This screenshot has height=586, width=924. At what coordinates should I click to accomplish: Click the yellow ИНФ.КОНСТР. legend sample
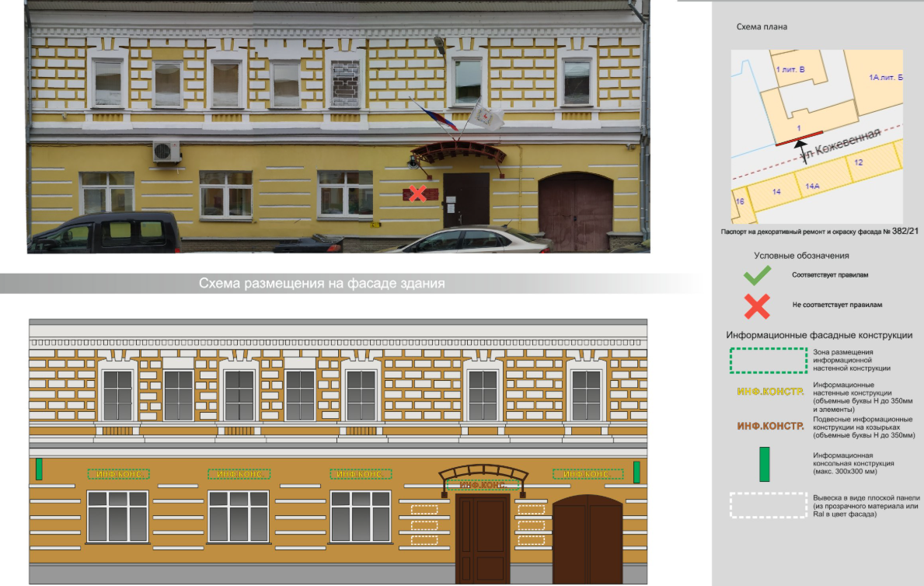769,392
